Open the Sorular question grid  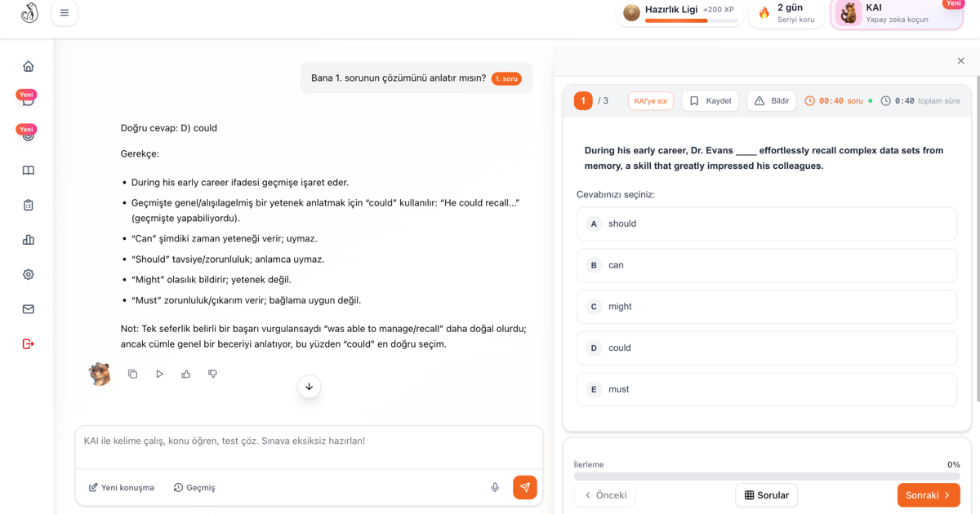click(767, 495)
